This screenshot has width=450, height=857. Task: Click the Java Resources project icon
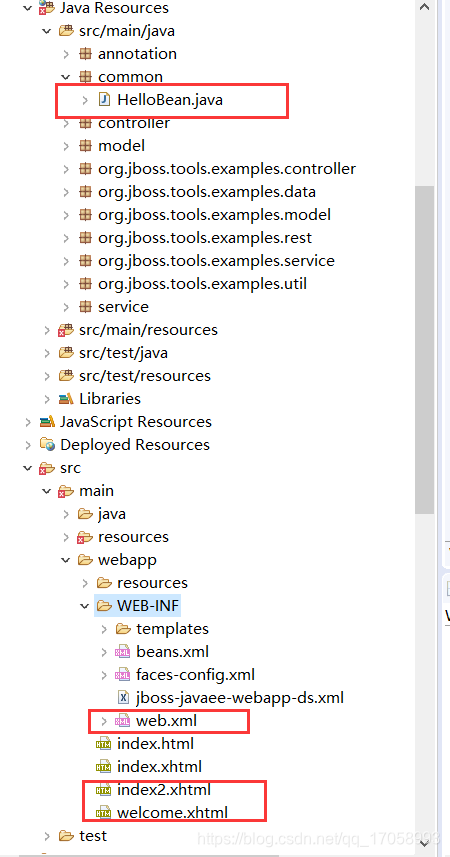(x=46, y=8)
